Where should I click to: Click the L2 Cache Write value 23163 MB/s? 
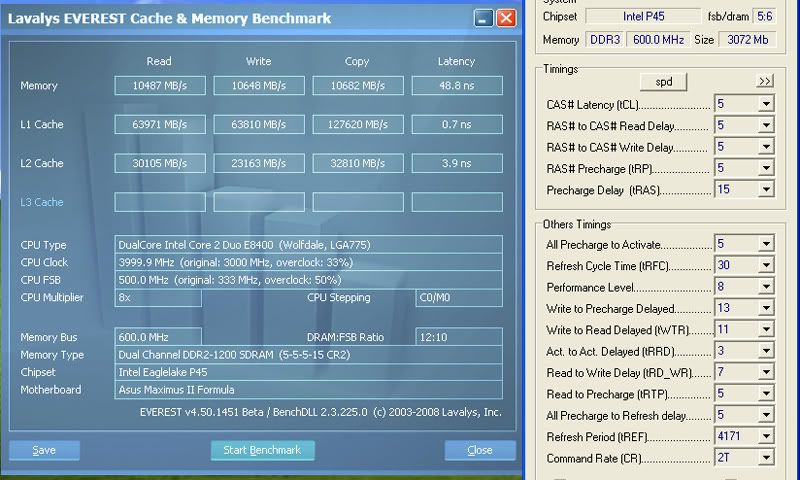pyautogui.click(x=259, y=163)
